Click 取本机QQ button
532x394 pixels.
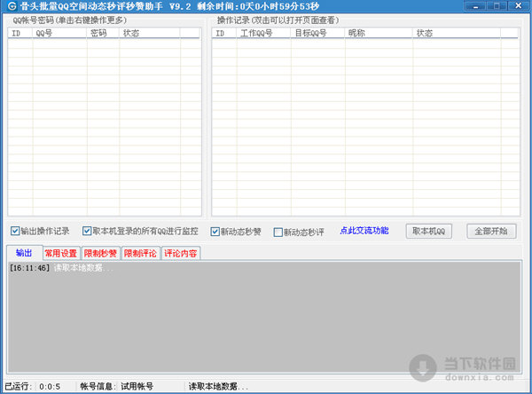click(429, 232)
